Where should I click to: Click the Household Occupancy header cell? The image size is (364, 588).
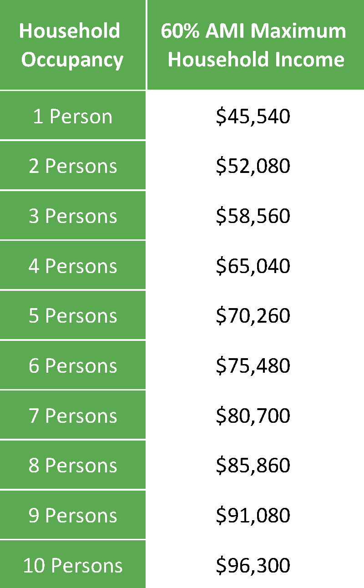point(73,45)
